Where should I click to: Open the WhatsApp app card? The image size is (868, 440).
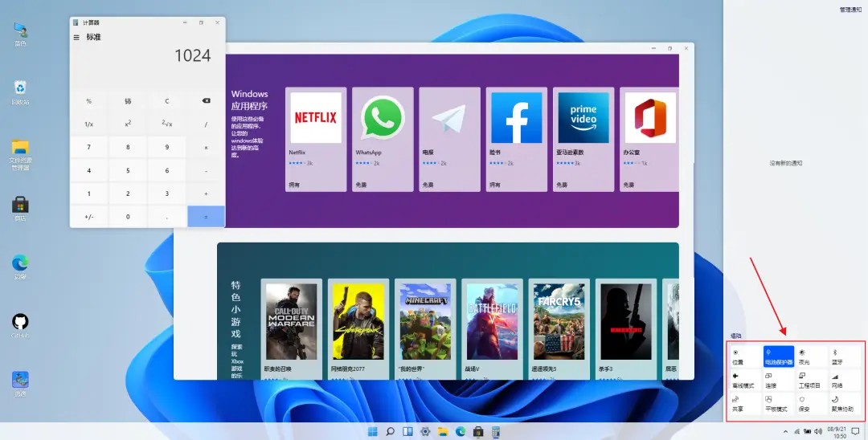coord(383,139)
